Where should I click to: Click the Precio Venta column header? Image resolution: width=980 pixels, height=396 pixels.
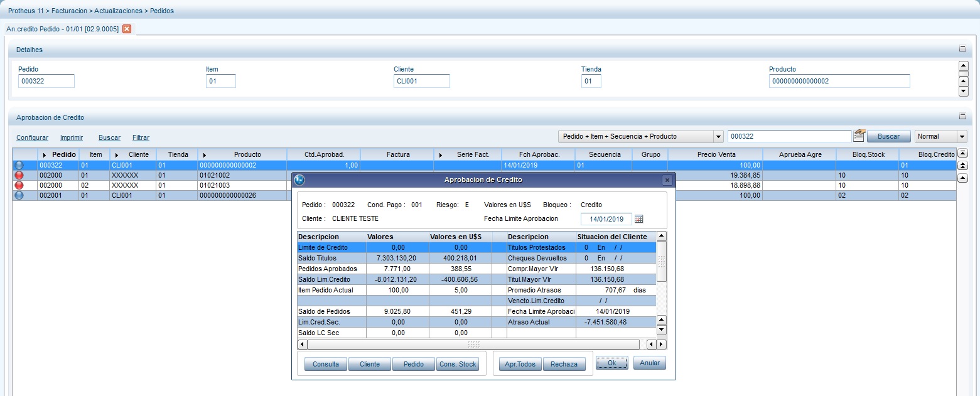(x=715, y=154)
